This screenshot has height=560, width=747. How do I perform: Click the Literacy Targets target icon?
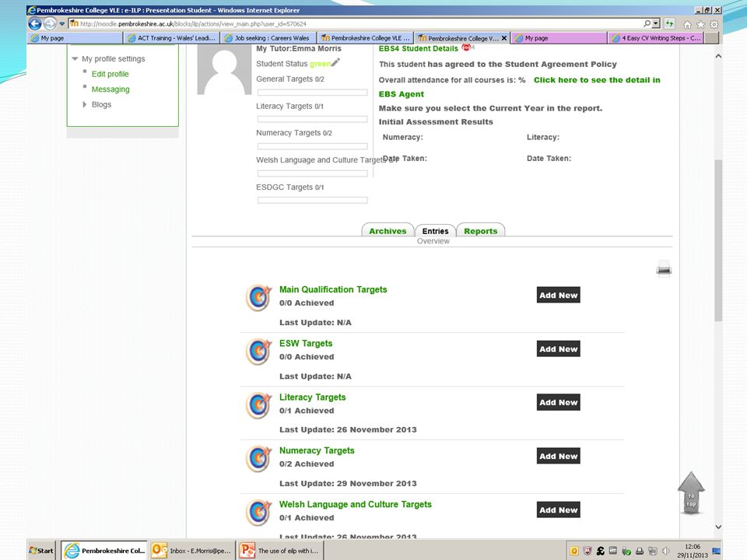[258, 405]
